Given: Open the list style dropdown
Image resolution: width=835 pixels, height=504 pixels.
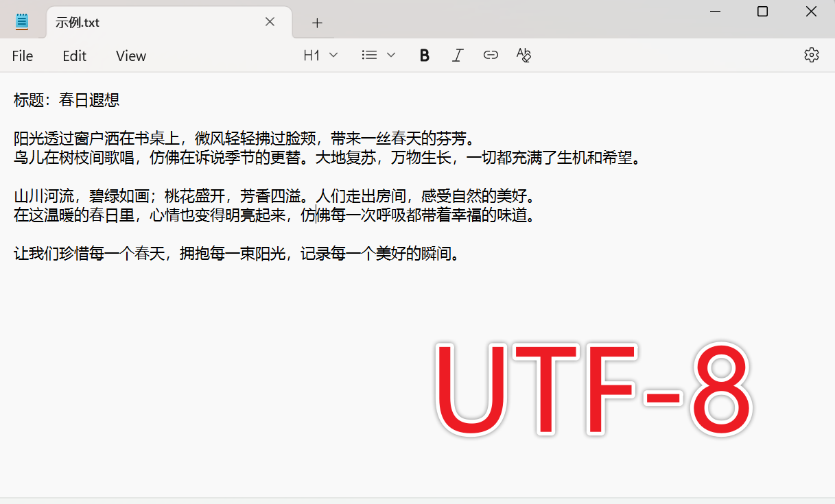Looking at the screenshot, I should pos(391,55).
